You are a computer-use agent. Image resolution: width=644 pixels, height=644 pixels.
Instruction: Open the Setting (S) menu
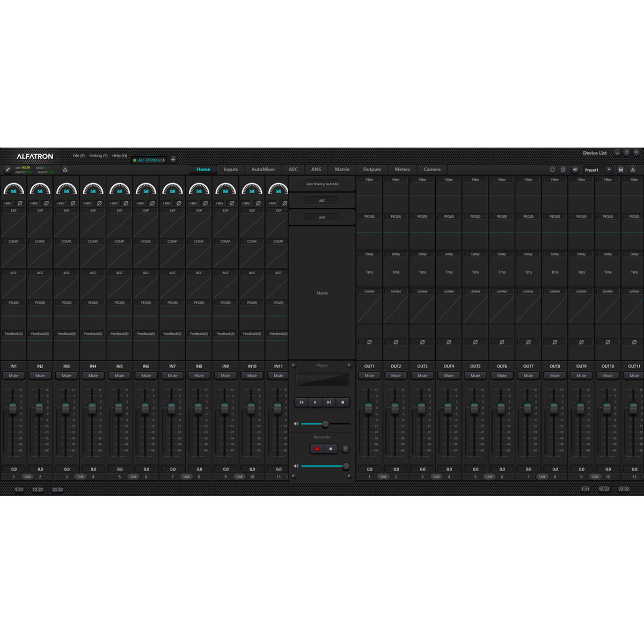(x=98, y=155)
